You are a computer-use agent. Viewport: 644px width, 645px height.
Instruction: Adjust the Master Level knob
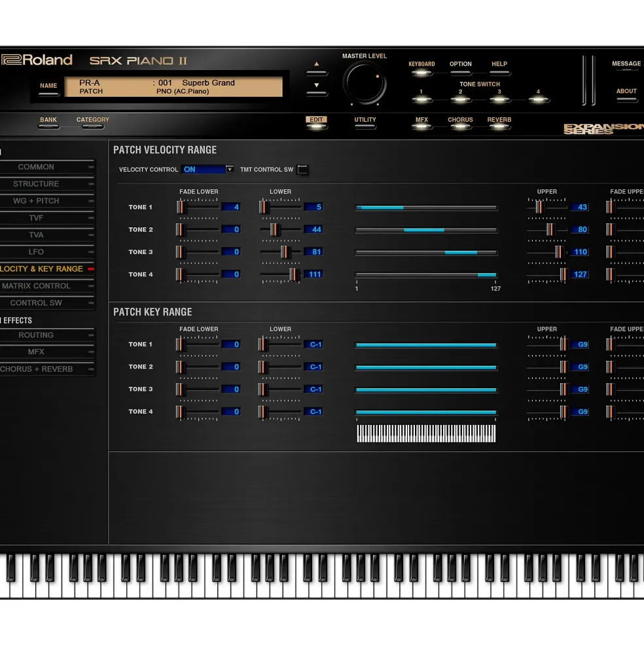(x=365, y=84)
